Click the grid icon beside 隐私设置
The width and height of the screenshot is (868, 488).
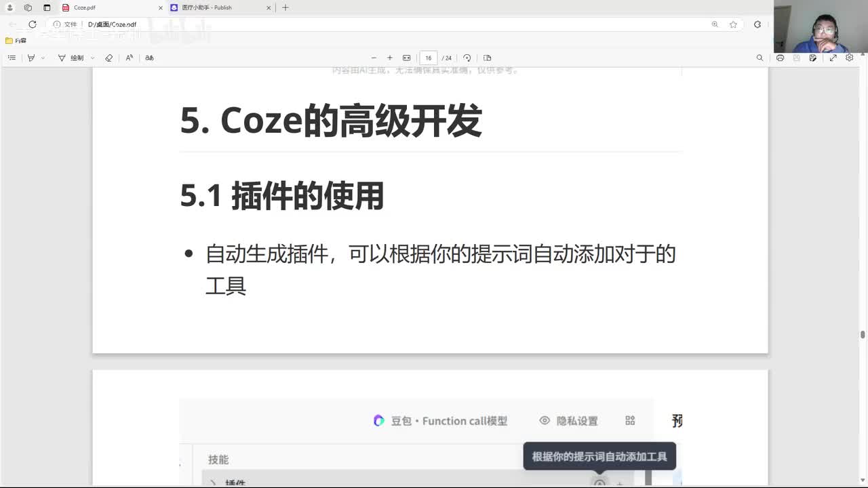630,420
